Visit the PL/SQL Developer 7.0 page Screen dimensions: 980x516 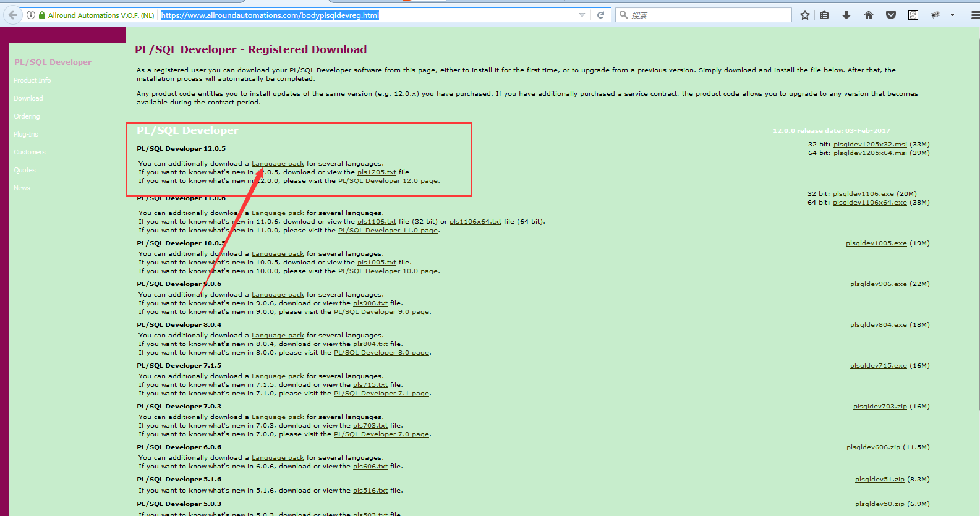coord(381,434)
